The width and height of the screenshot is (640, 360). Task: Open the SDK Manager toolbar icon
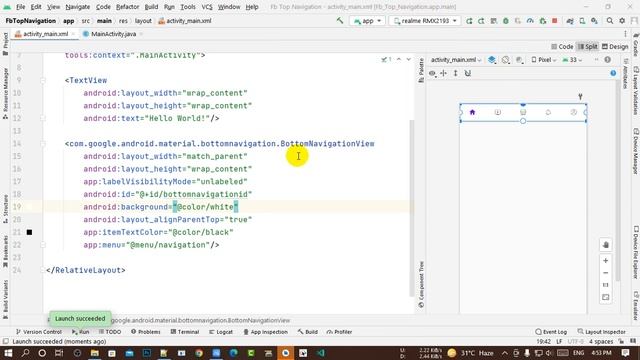click(594, 20)
